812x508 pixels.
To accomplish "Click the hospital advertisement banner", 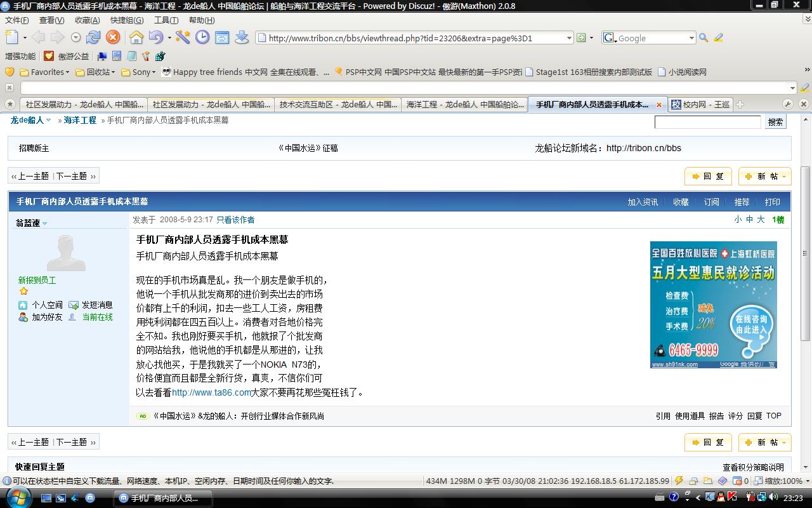I will pyautogui.click(x=714, y=304).
